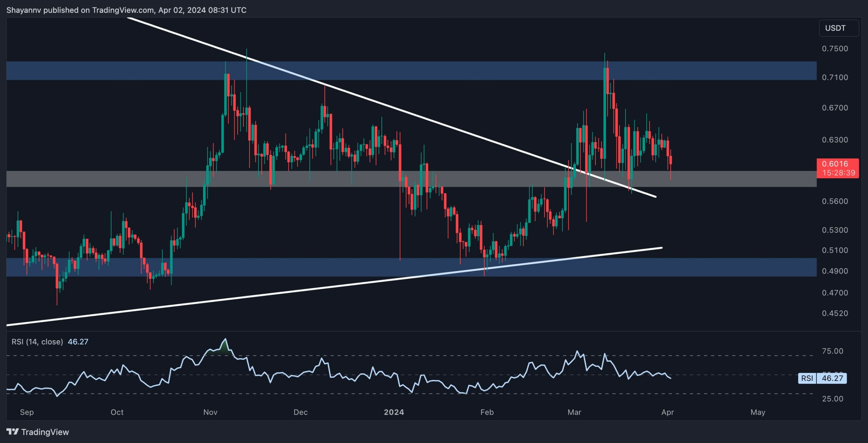Screen dimensions: 868x443
Task: Click the 0.7100 price axis label
Action: pyautogui.click(x=835, y=77)
